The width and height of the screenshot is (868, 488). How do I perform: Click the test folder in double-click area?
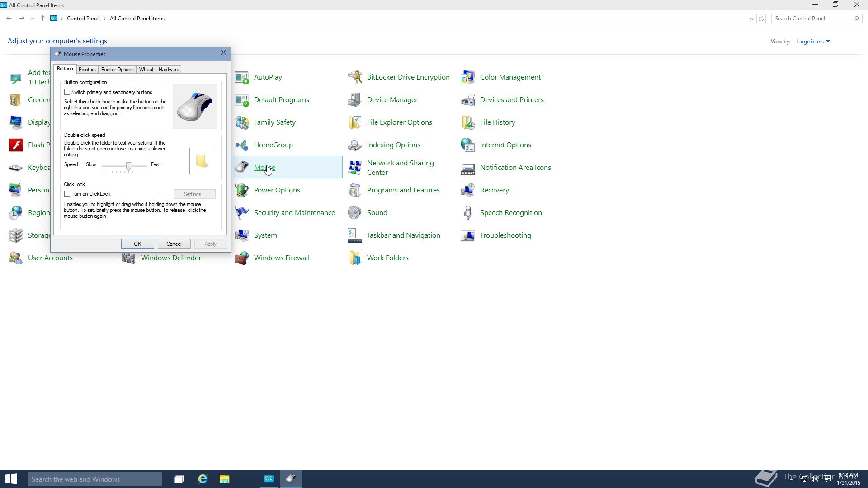202,161
